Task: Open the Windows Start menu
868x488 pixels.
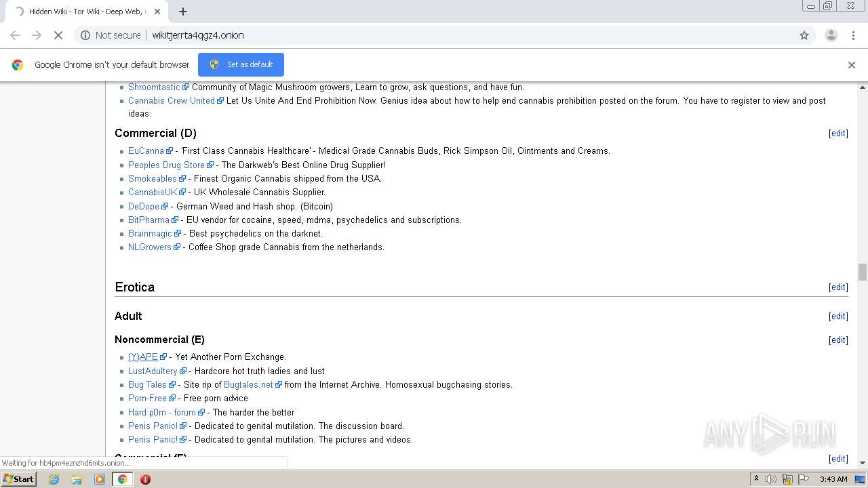Action: [18, 479]
